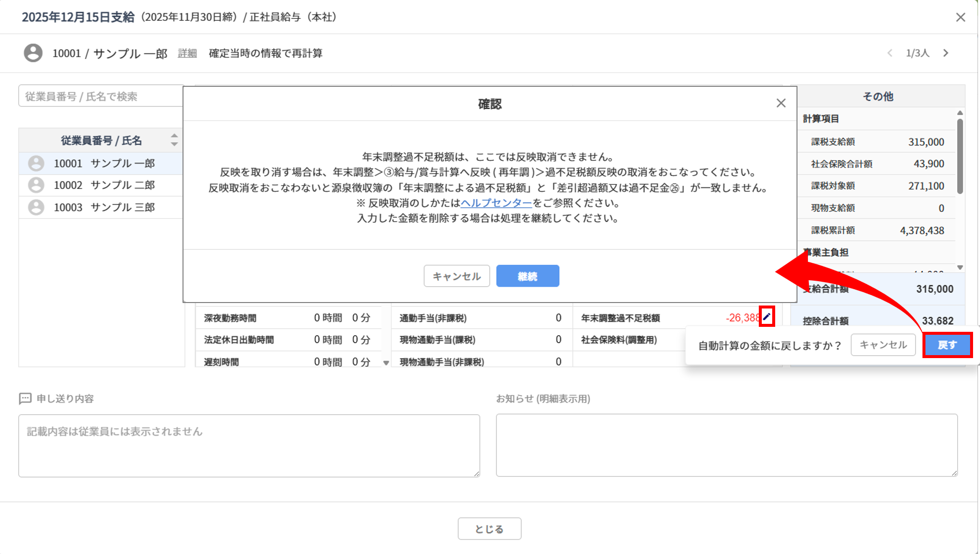Expand the attendance list down arrow near 遅刻時間
The height and width of the screenshot is (554, 980).
[x=386, y=363]
